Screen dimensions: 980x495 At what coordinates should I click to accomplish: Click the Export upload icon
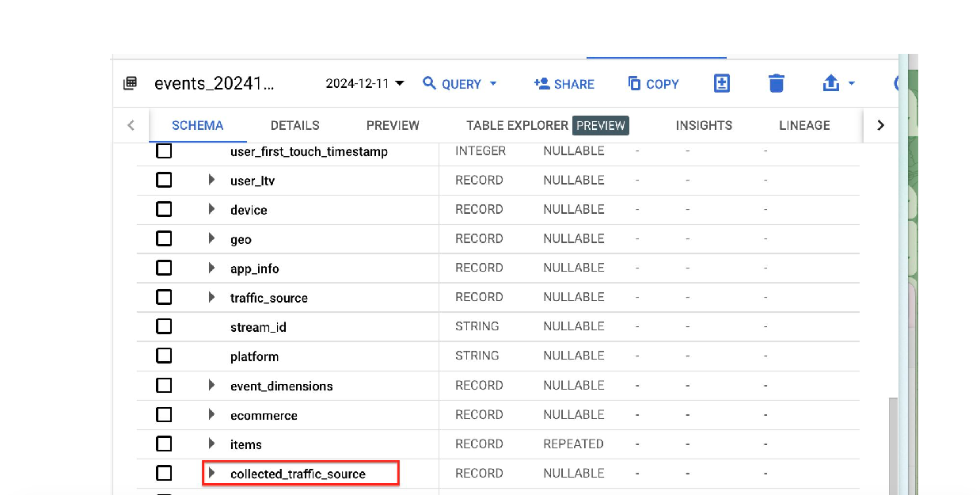tap(830, 83)
